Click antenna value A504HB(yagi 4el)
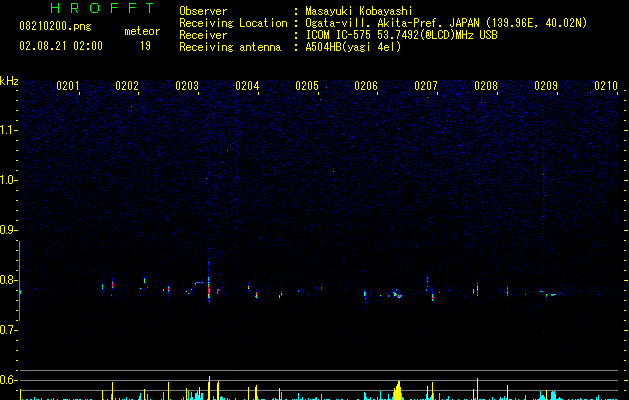The width and height of the screenshot is (629, 400). (x=353, y=47)
